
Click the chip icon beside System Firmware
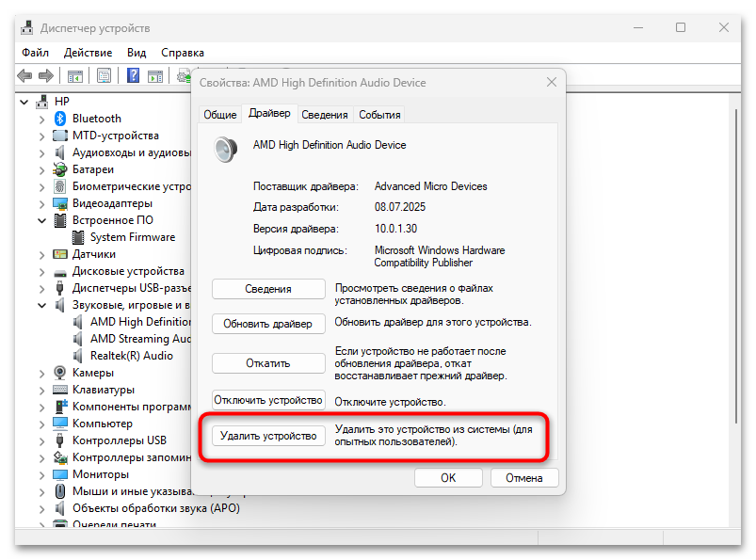tap(77, 237)
